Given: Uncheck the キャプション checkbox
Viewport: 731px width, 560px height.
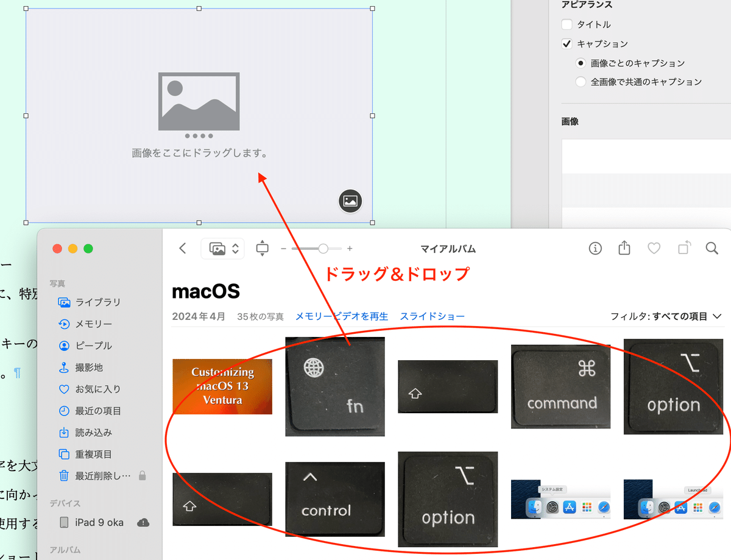Looking at the screenshot, I should 567,44.
